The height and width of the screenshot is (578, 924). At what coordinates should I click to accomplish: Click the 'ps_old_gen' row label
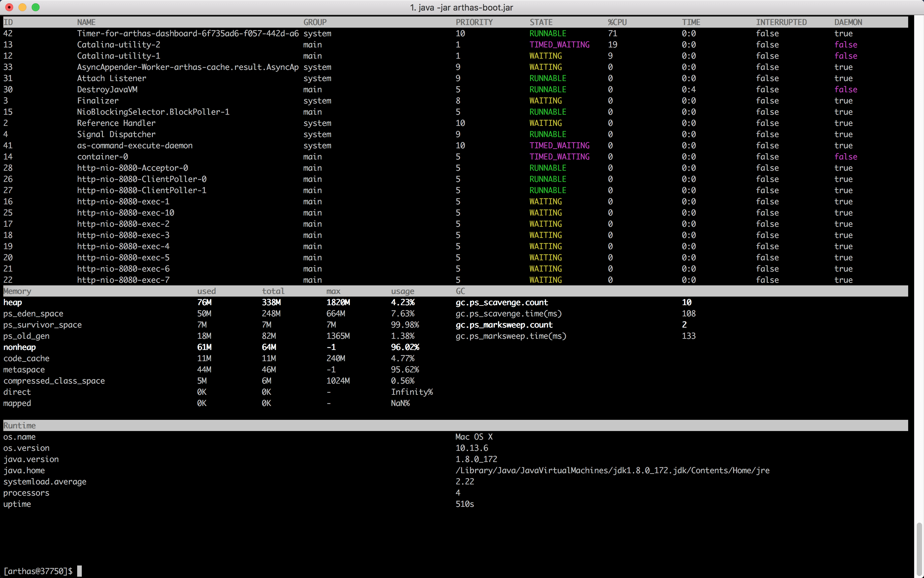click(26, 336)
